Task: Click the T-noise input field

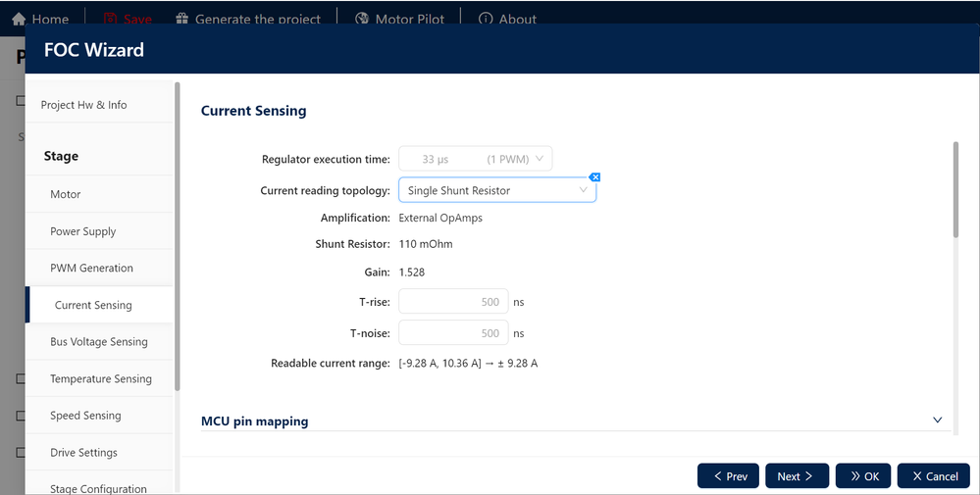Action: (453, 332)
